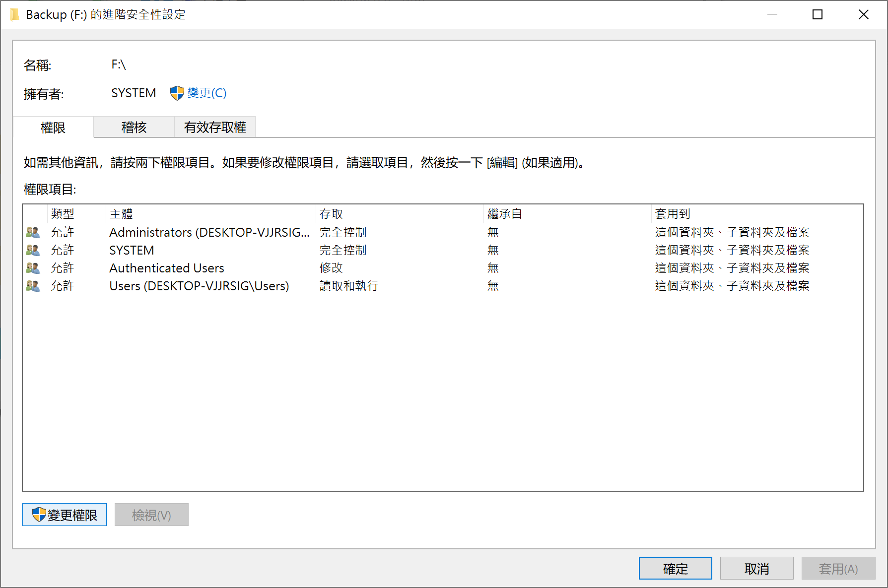Screen dimensions: 888x588
Task: Click the owner name SYSTEM
Action: click(134, 93)
